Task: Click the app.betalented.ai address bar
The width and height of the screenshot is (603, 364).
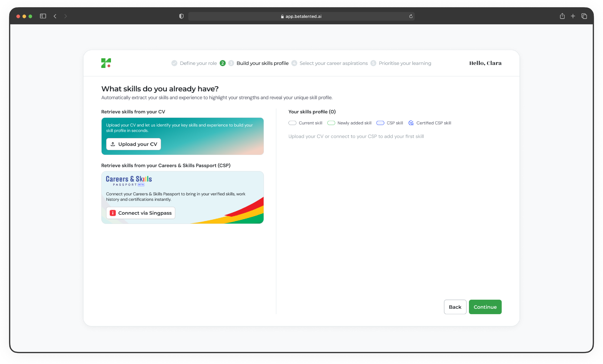Action: 301,16
